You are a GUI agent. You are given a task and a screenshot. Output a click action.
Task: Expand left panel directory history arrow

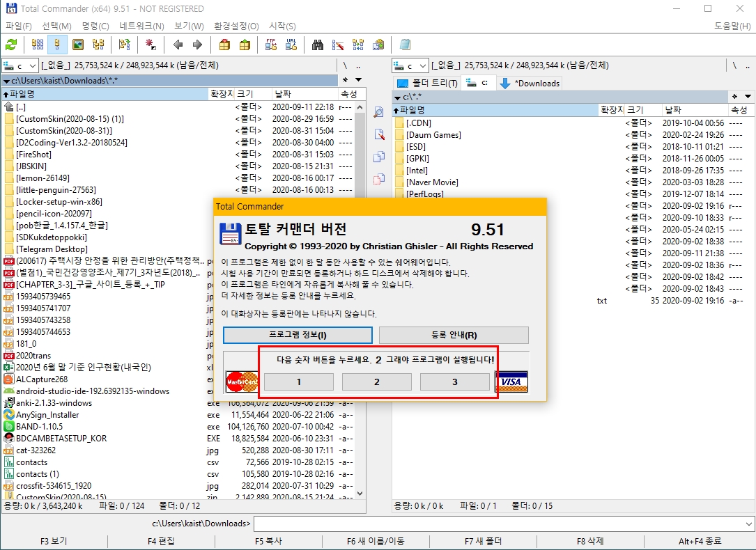pos(358,80)
